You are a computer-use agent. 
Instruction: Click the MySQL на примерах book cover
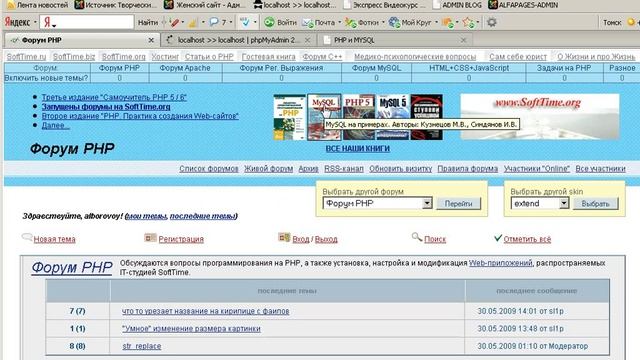pyautogui.click(x=324, y=117)
